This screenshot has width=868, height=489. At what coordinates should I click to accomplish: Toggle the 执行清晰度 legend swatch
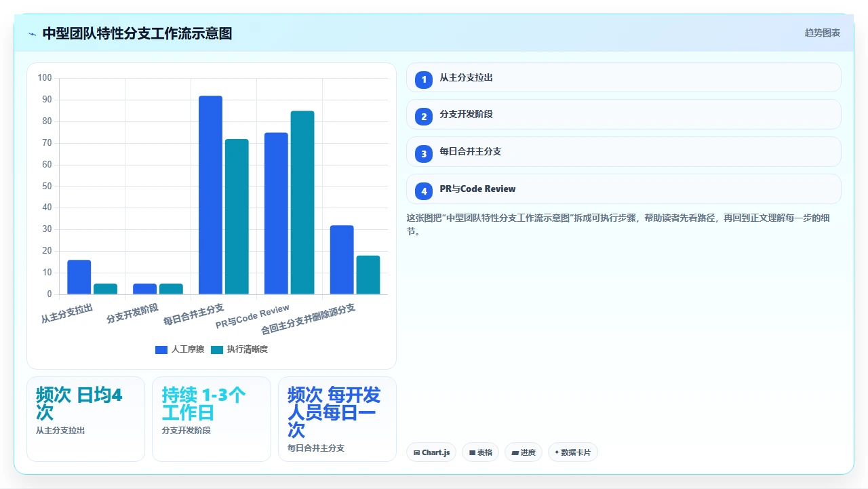click(217, 349)
